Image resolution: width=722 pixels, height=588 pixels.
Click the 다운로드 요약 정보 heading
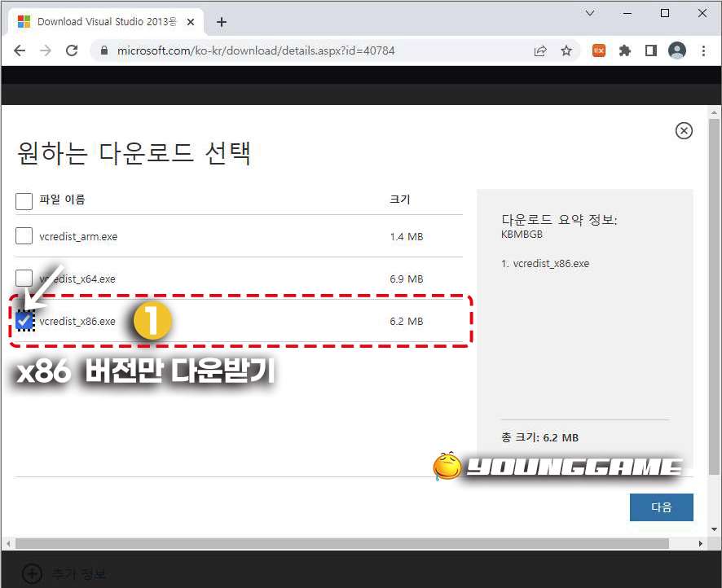coord(559,219)
